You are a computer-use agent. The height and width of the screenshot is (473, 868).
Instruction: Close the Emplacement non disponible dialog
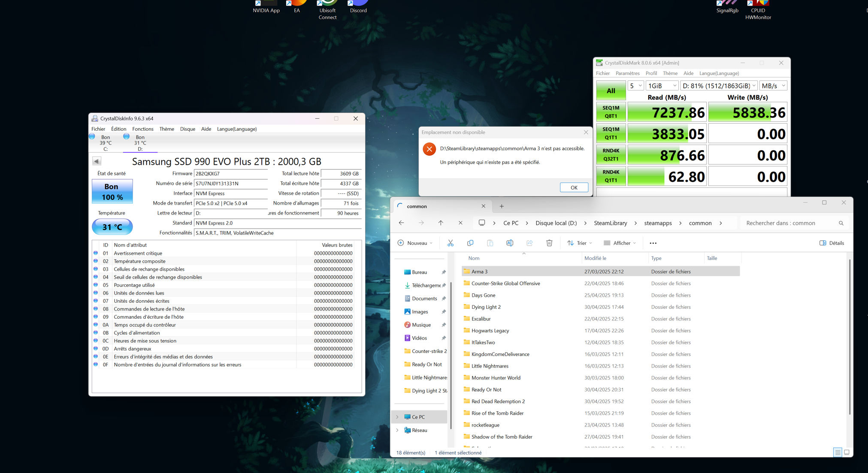(x=586, y=133)
